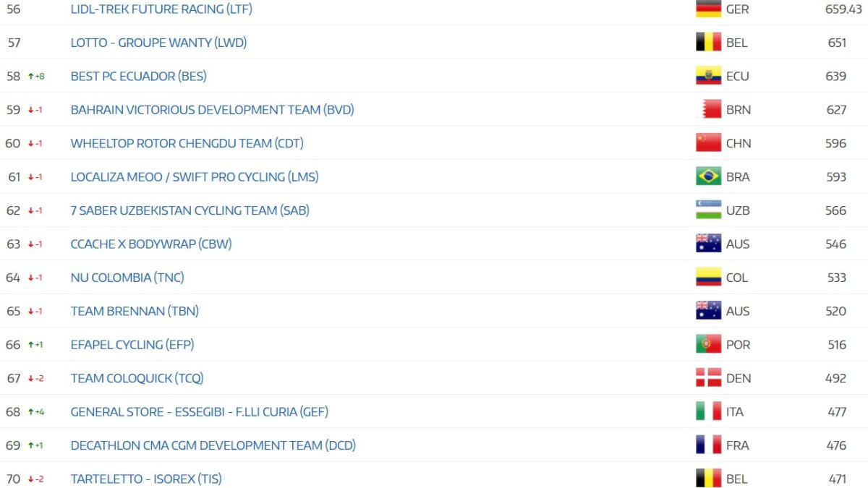Select the points value 596
Viewport: 868px width, 488px height.
(x=836, y=143)
